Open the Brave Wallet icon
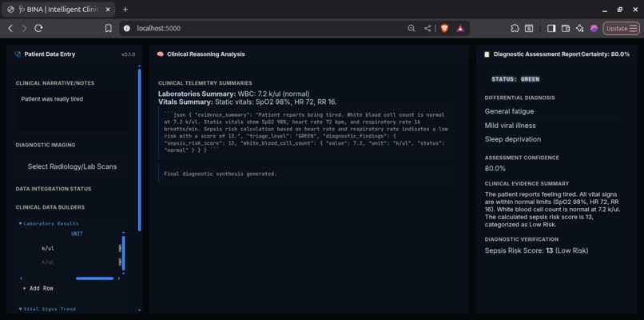 [566, 28]
